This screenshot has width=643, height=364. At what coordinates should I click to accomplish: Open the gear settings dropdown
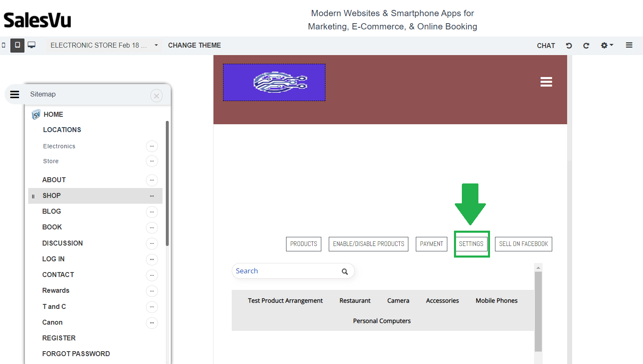point(607,46)
